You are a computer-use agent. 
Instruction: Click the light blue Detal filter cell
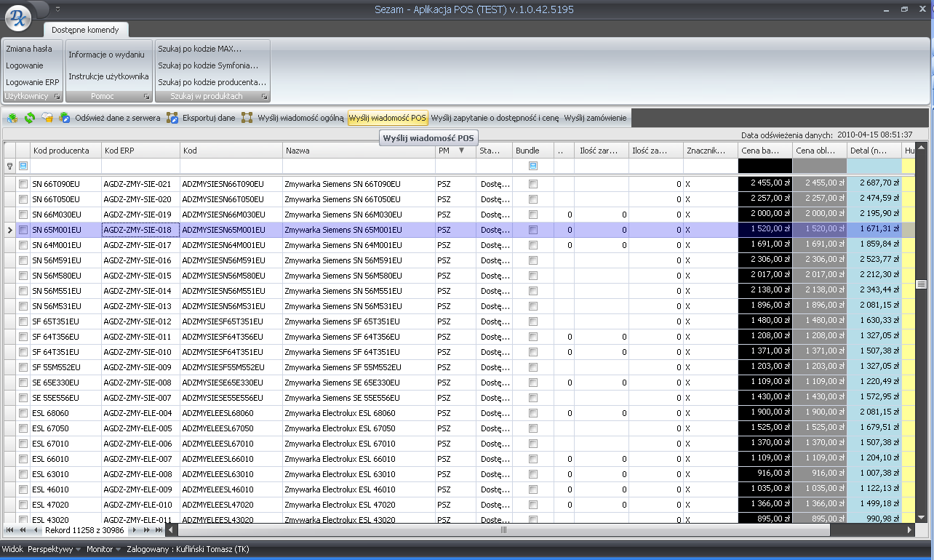pos(874,167)
